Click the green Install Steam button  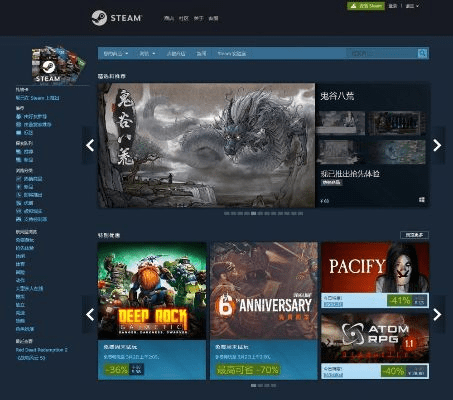coord(366,6)
